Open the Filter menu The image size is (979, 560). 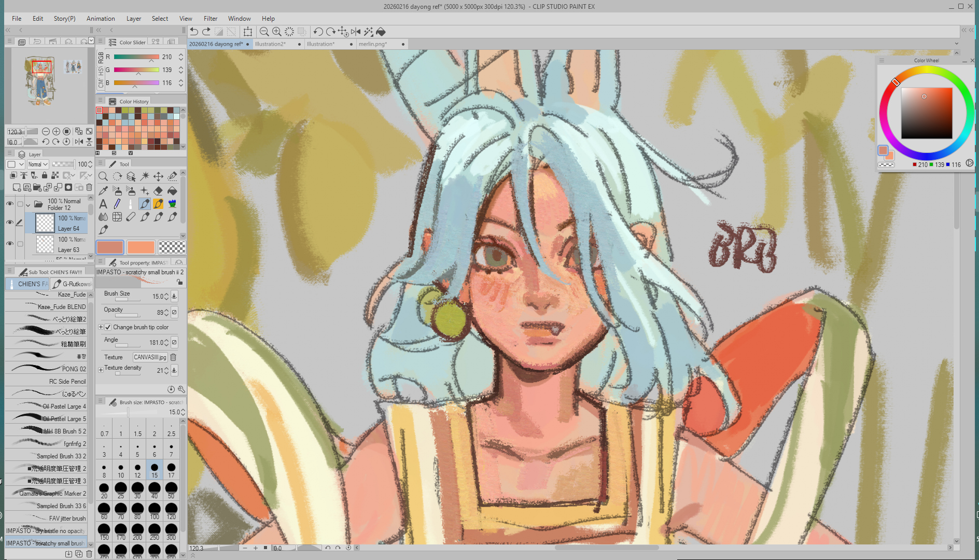click(210, 19)
